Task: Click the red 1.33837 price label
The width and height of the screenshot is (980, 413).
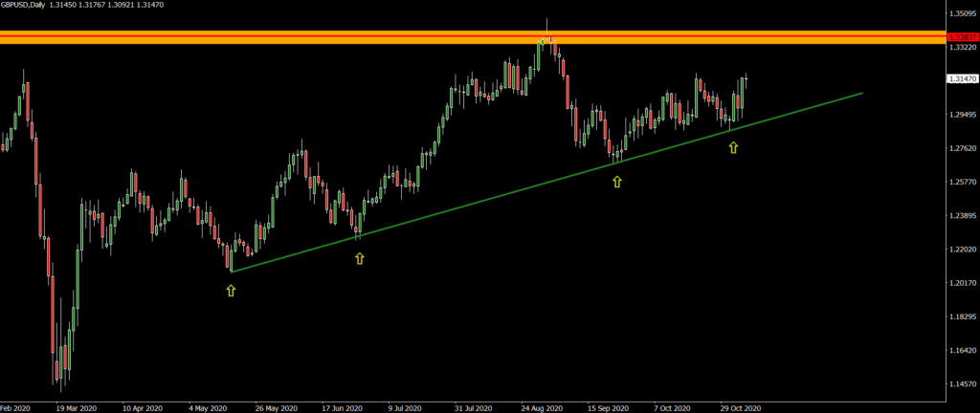Action: [962, 37]
